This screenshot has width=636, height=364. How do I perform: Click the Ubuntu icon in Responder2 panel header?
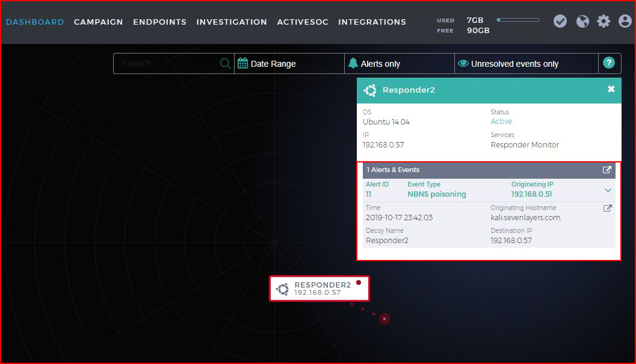pyautogui.click(x=370, y=90)
